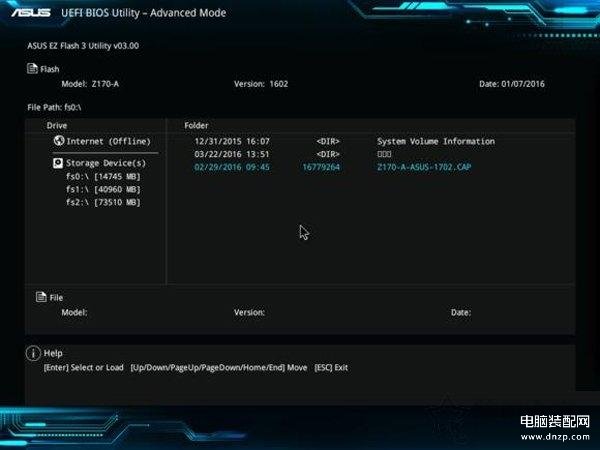Click [Enter] Select or Load hint

[83, 368]
